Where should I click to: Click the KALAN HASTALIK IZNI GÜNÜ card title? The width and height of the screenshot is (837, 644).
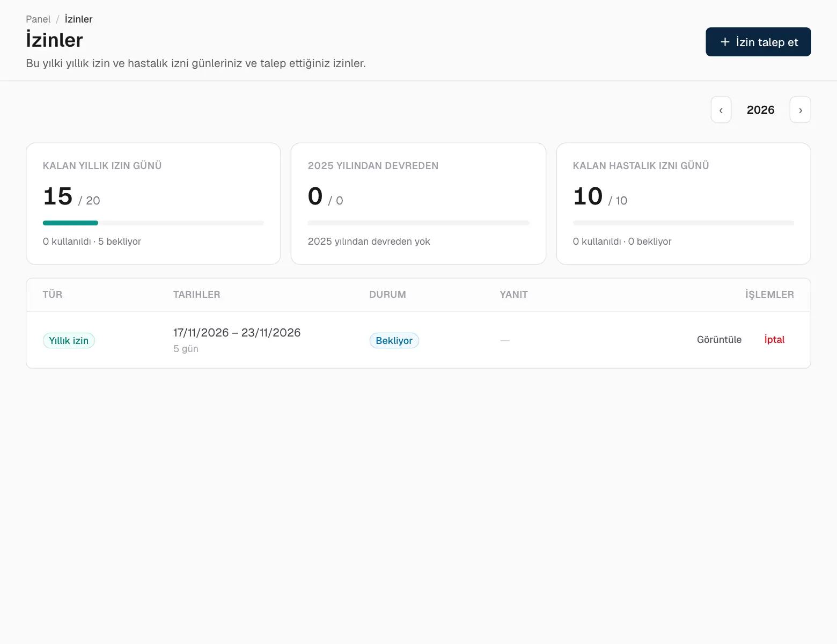(x=641, y=166)
